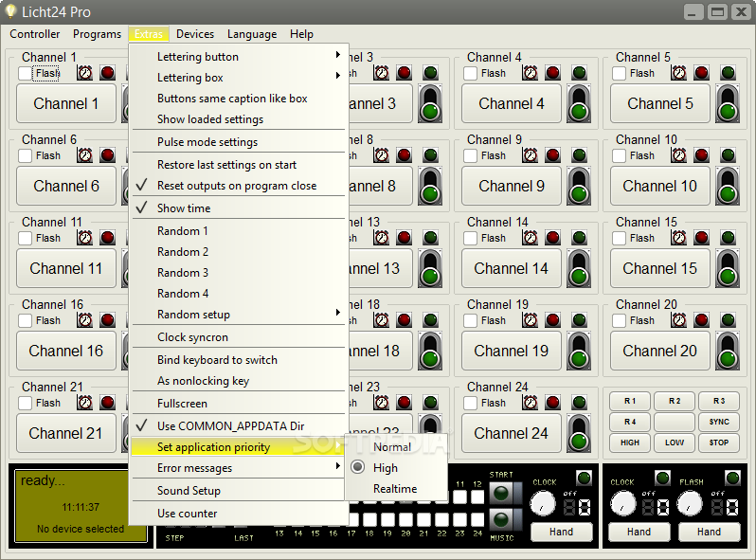Screen dimensions: 756x560
Task: Open Sound Setup menu entry
Action: [x=239, y=491]
